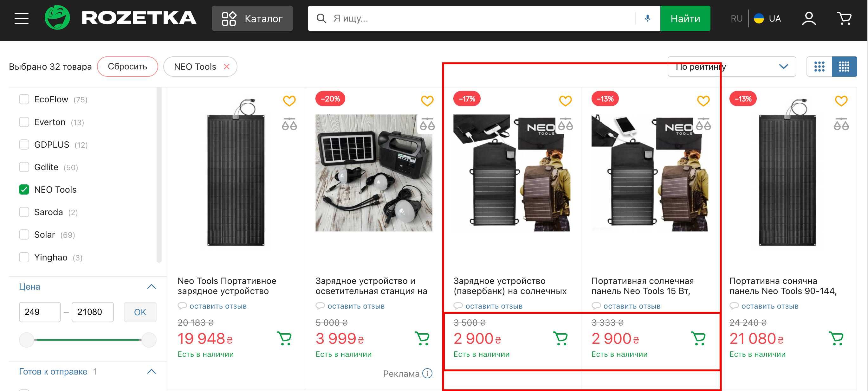Collapse the Цена filter section
This screenshot has width=868, height=391.
coord(151,286)
